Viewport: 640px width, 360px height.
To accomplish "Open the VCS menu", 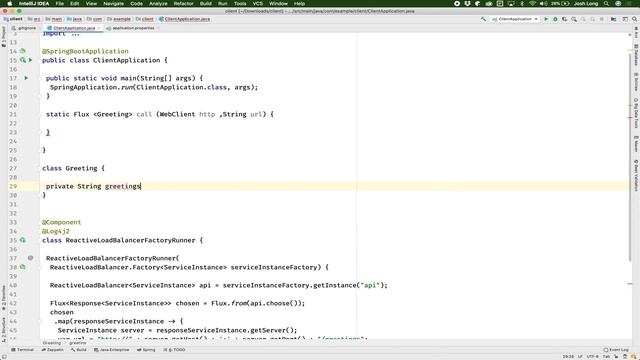I will 258,3.
